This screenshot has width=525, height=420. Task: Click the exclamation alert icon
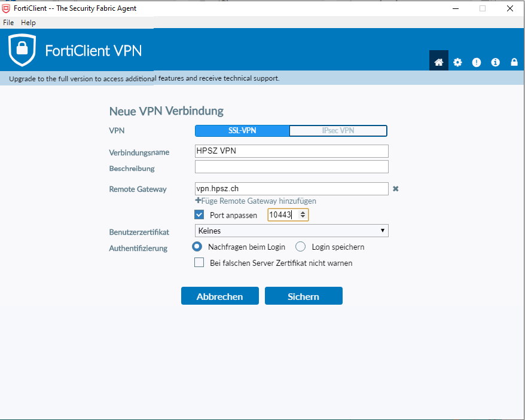477,62
